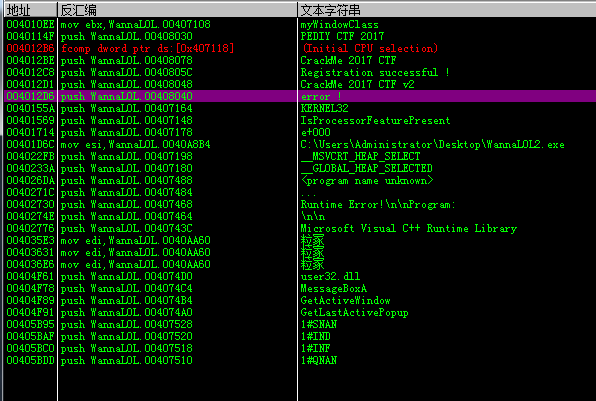Select the 'Microsoft Visual C++ Runtime Library' string
596x401 pixels.
coord(409,228)
